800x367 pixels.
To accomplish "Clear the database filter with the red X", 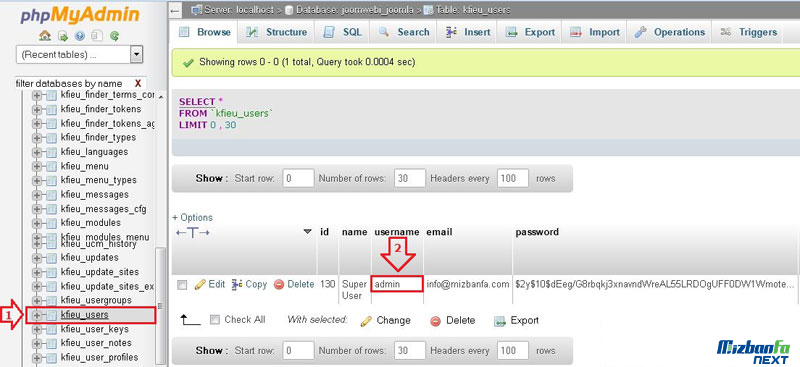I will [138, 84].
